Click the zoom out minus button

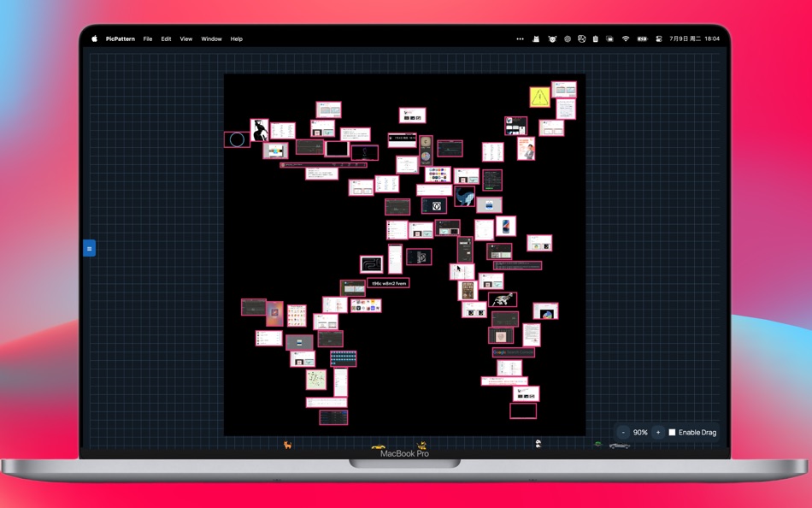(x=624, y=433)
